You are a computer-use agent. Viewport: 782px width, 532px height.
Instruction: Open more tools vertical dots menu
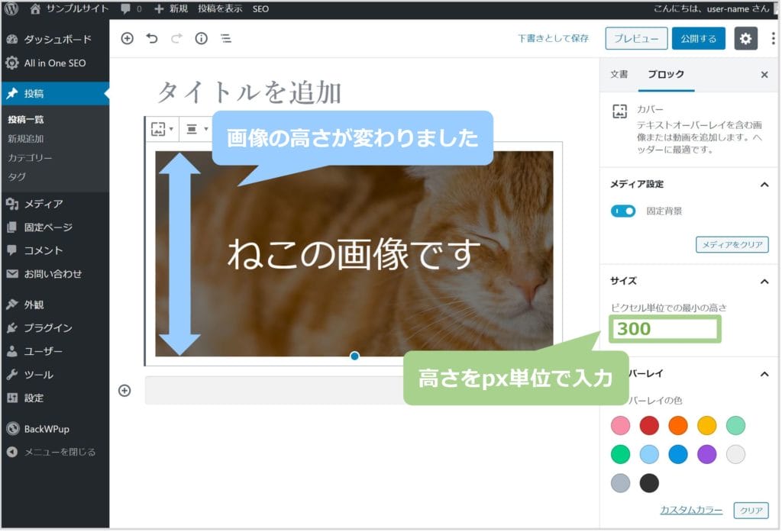[x=773, y=38]
